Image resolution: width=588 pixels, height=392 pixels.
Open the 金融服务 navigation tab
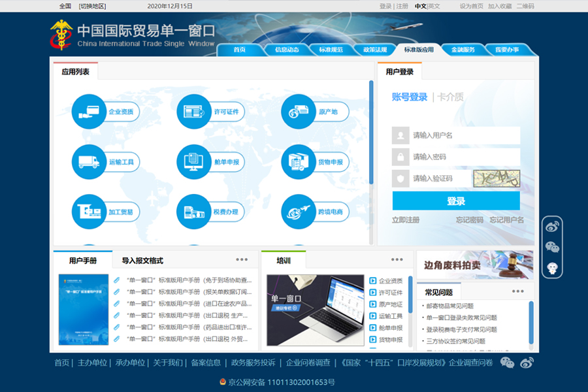[x=463, y=50]
